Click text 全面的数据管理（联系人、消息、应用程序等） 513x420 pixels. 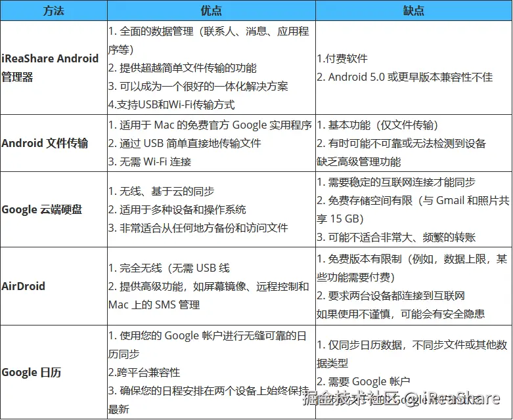(x=209, y=41)
